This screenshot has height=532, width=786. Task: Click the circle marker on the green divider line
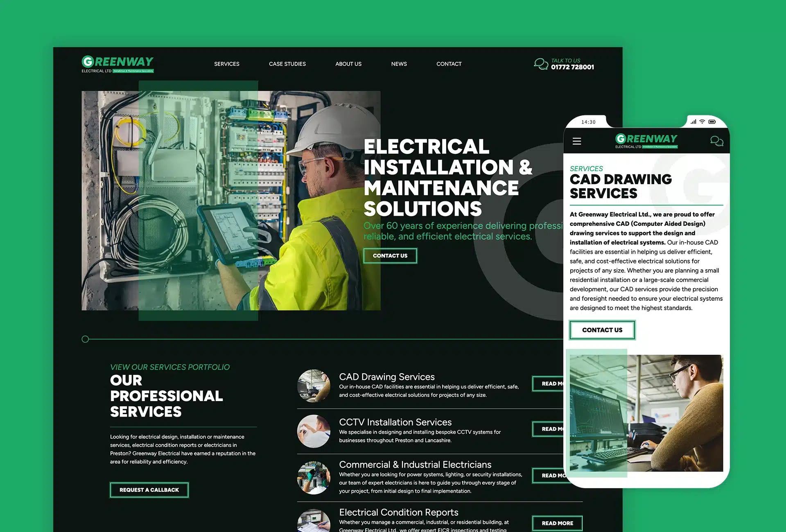click(86, 339)
